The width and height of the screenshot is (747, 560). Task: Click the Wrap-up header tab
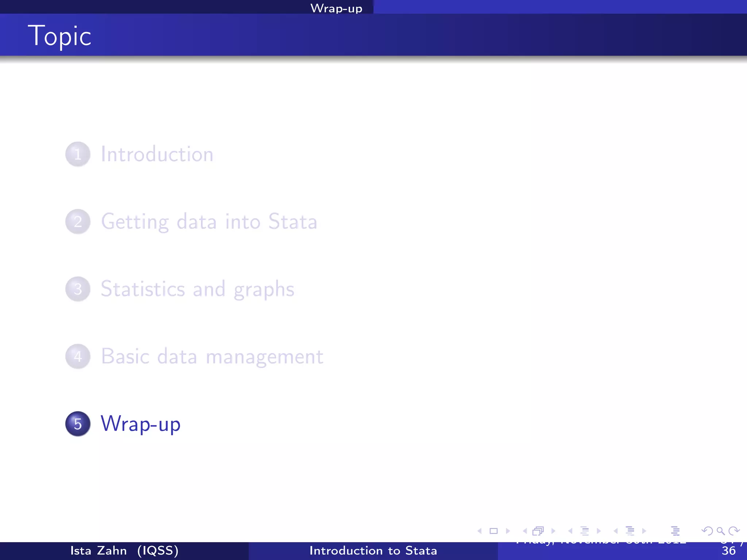tap(336, 8)
